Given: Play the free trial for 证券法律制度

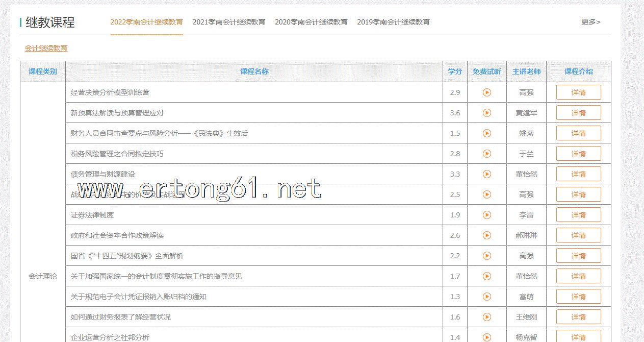Looking at the screenshot, I should click(486, 215).
